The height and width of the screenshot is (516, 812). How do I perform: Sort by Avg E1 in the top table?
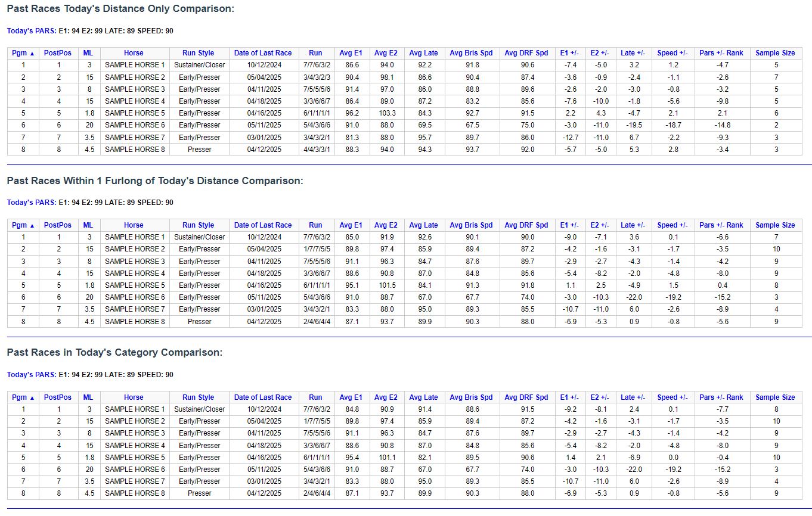click(351, 52)
